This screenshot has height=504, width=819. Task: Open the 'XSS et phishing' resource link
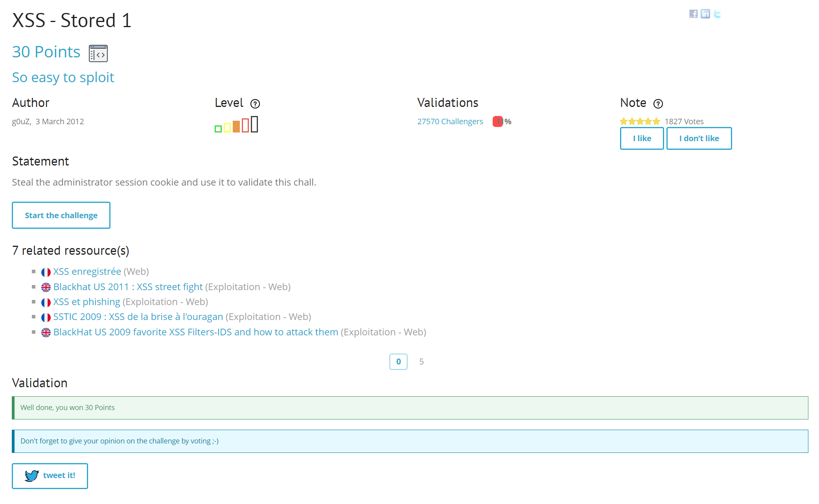[x=87, y=302]
